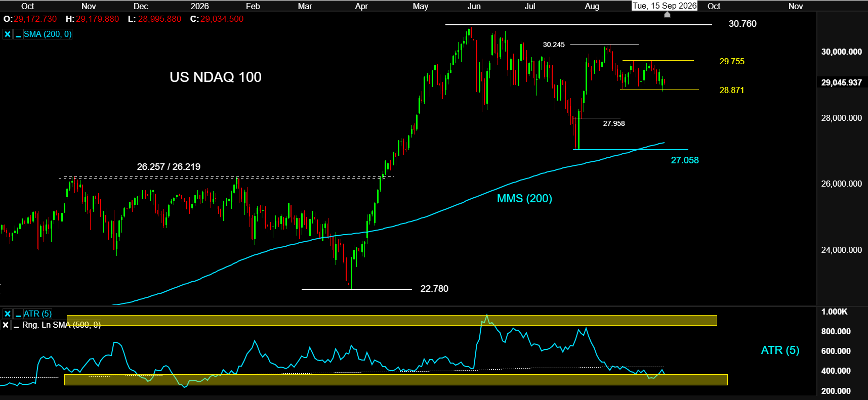This screenshot has width=868, height=400.
Task: Select the 26.257 / 26.219 annotation
Action: click(169, 167)
